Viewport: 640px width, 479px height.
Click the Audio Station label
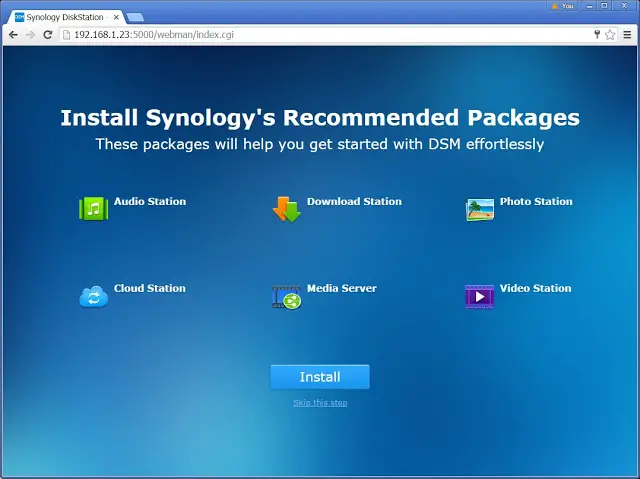pos(150,201)
